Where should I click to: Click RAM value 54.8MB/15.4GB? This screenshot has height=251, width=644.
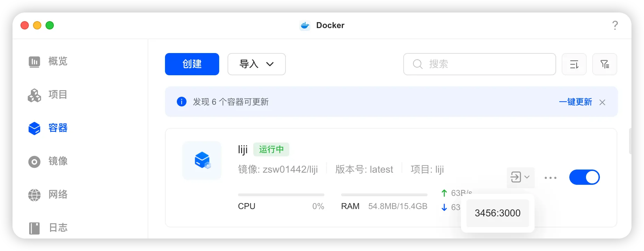[398, 206]
